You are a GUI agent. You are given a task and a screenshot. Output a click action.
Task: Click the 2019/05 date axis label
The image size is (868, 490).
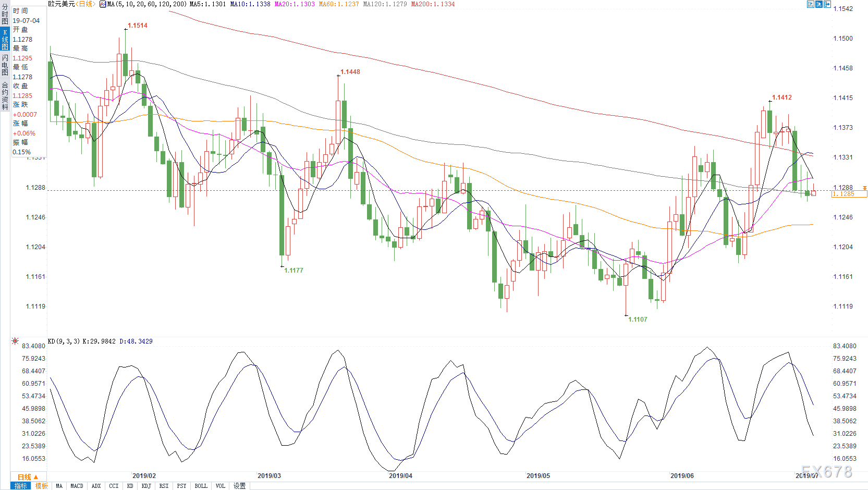click(x=538, y=476)
